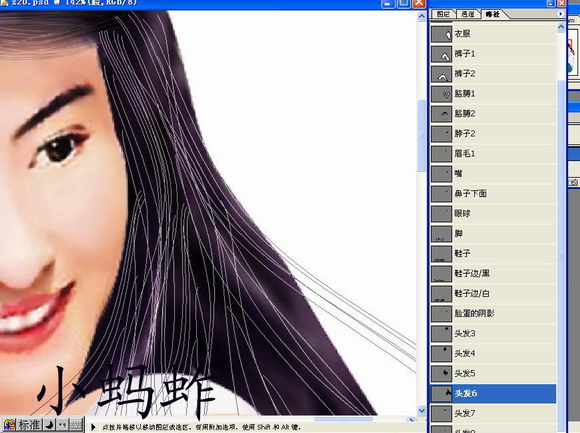Minimize the Paths palette window

[x=551, y=3]
